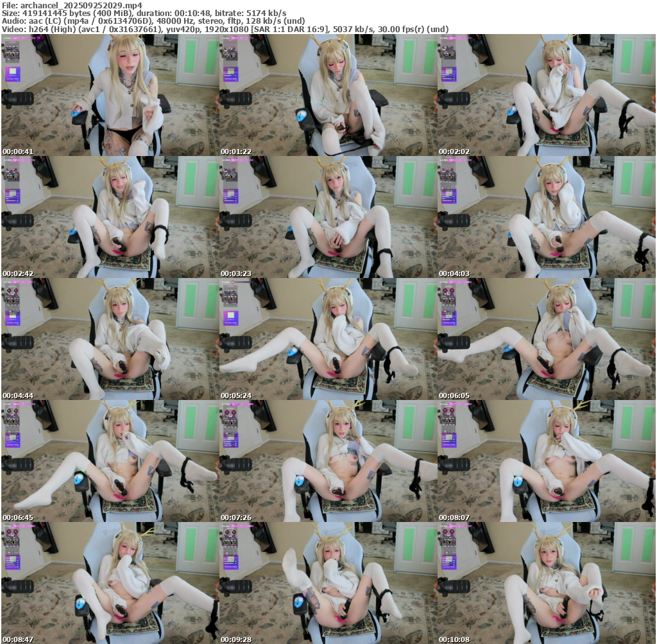The height and width of the screenshot is (644, 657).
Task: Click the frame stamped 00:05:24
Action: click(328, 339)
